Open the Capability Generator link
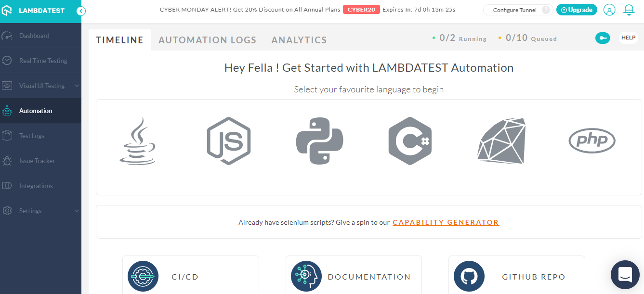Image resolution: width=644 pixels, height=294 pixels. pos(446,222)
